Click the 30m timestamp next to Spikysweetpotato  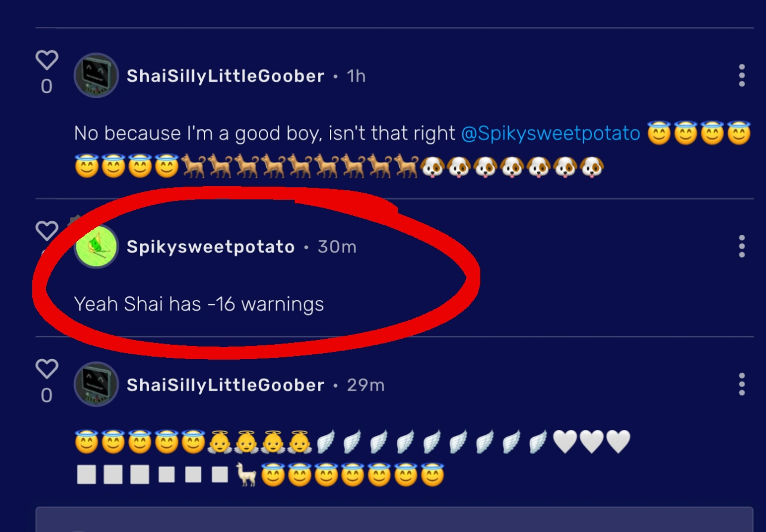337,247
